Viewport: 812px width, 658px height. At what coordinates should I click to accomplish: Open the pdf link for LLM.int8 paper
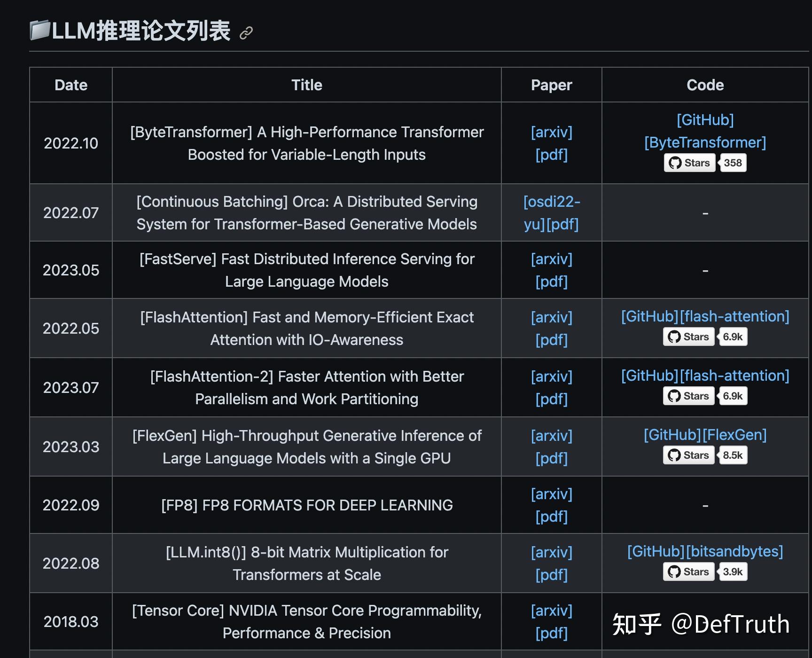click(x=552, y=574)
